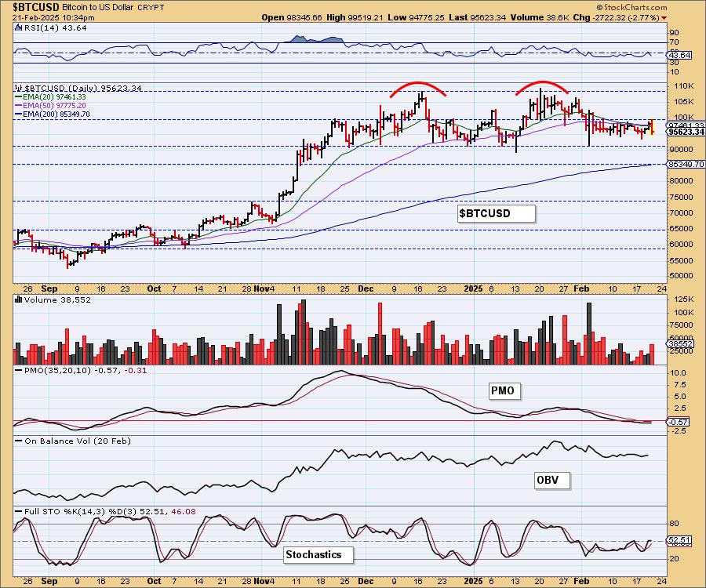Click the High 99519.21 value

355,17
